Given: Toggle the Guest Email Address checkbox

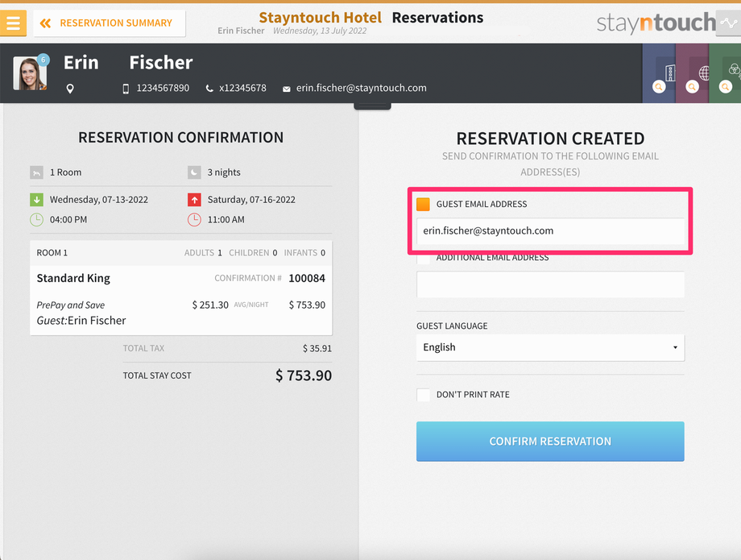Looking at the screenshot, I should [x=423, y=204].
